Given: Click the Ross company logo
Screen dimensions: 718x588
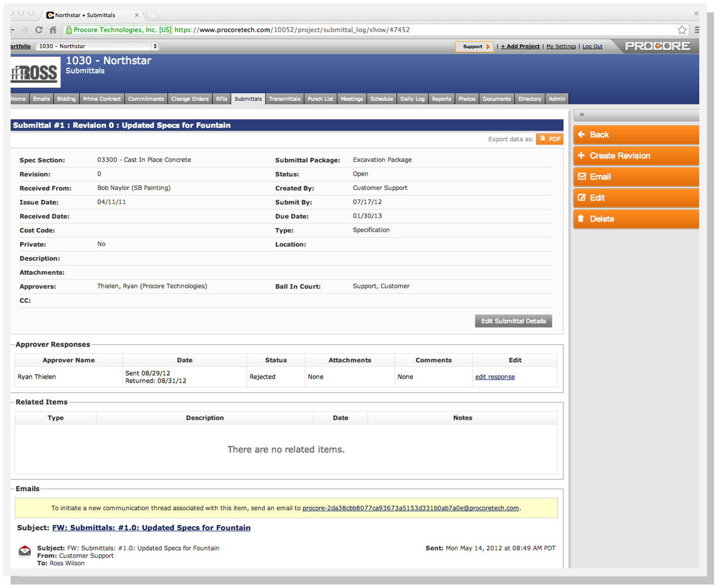Looking at the screenshot, I should coord(35,73).
